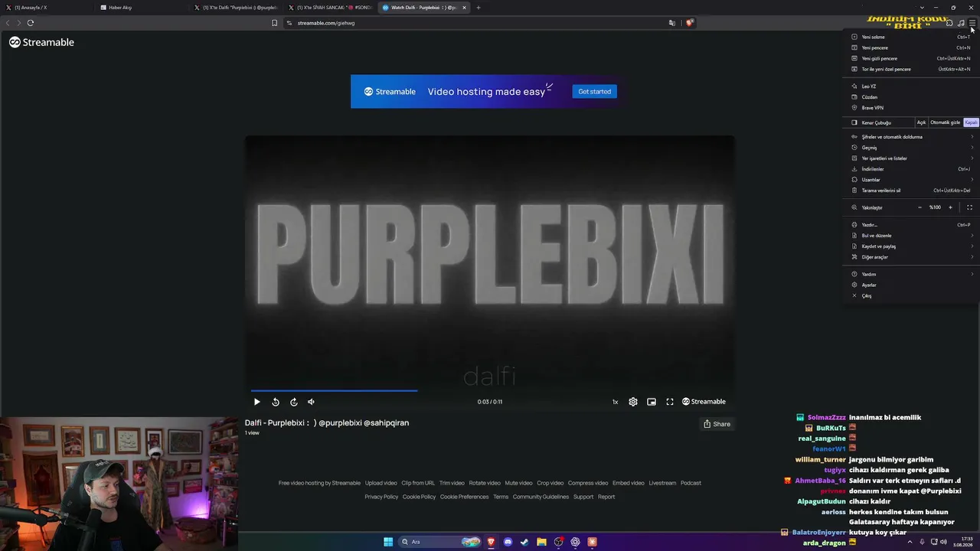Screen dimensions: 980x551
Task: Open the Upload video footer link
Action: click(x=381, y=483)
